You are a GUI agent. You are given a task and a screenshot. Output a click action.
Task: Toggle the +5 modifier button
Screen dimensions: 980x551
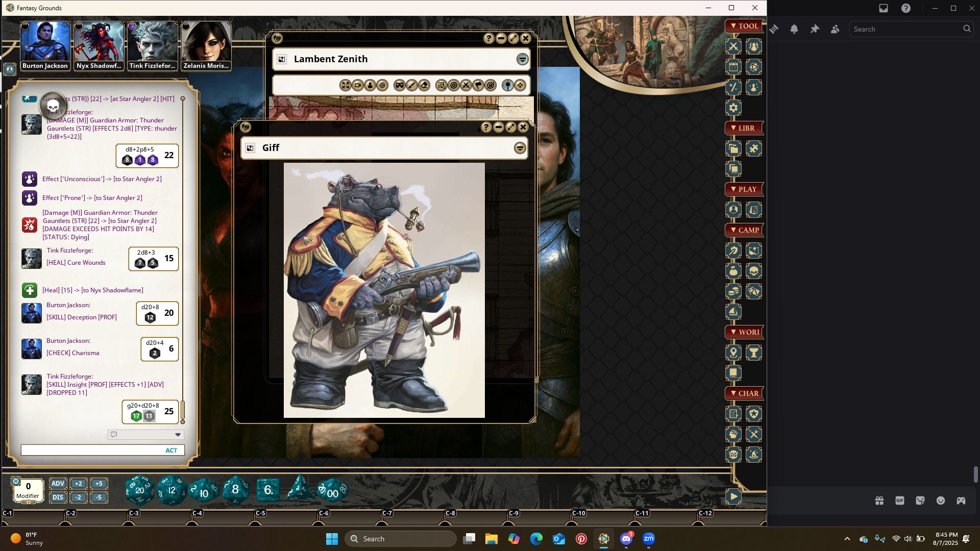[x=99, y=484]
